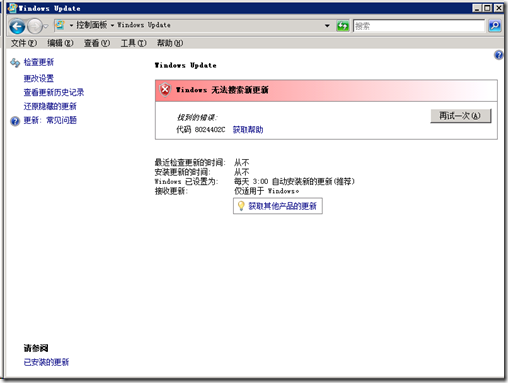Click the Windows Update title bar icon
Viewport: 508px width, 383px height.
(12, 8)
